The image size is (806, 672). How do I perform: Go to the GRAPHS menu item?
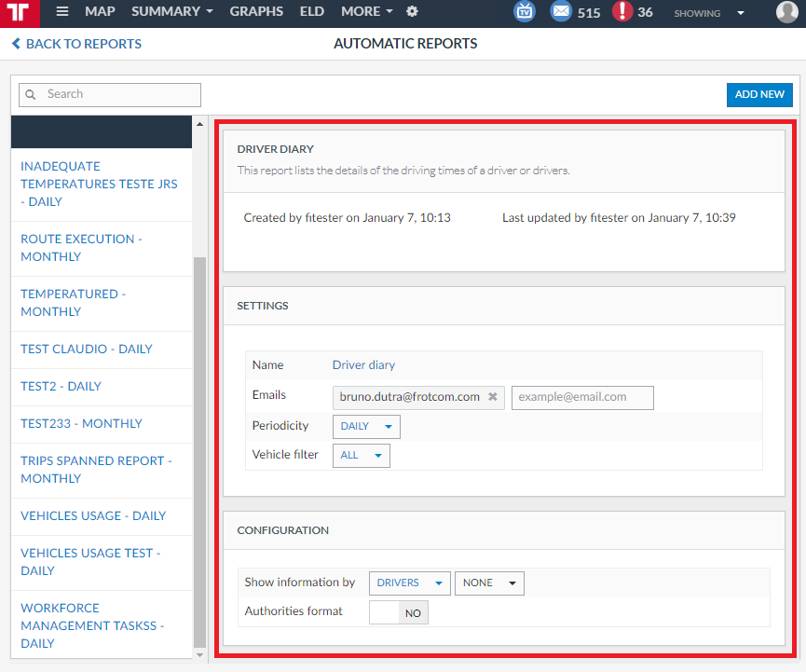point(256,12)
